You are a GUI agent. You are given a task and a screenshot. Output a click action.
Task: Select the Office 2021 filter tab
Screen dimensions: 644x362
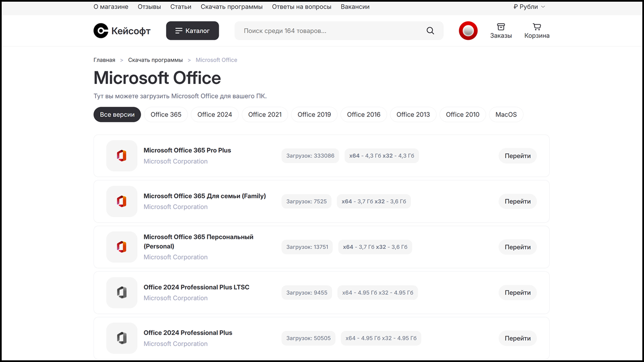[x=265, y=115]
